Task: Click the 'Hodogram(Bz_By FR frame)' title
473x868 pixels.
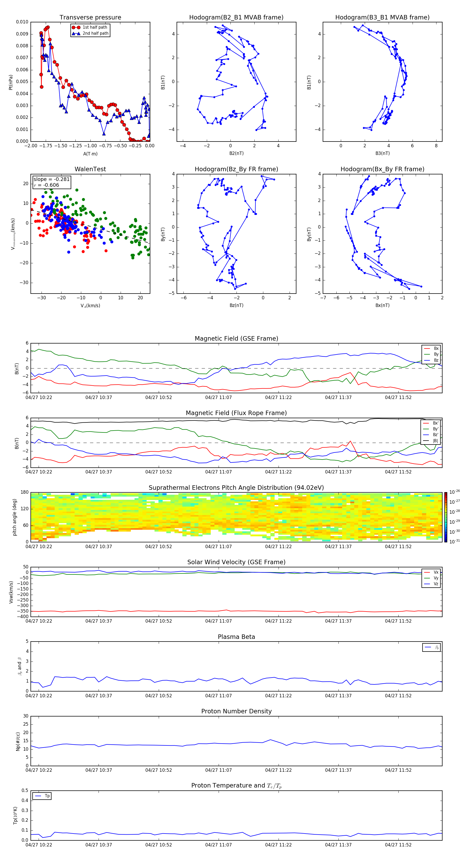Action: pos(236,169)
